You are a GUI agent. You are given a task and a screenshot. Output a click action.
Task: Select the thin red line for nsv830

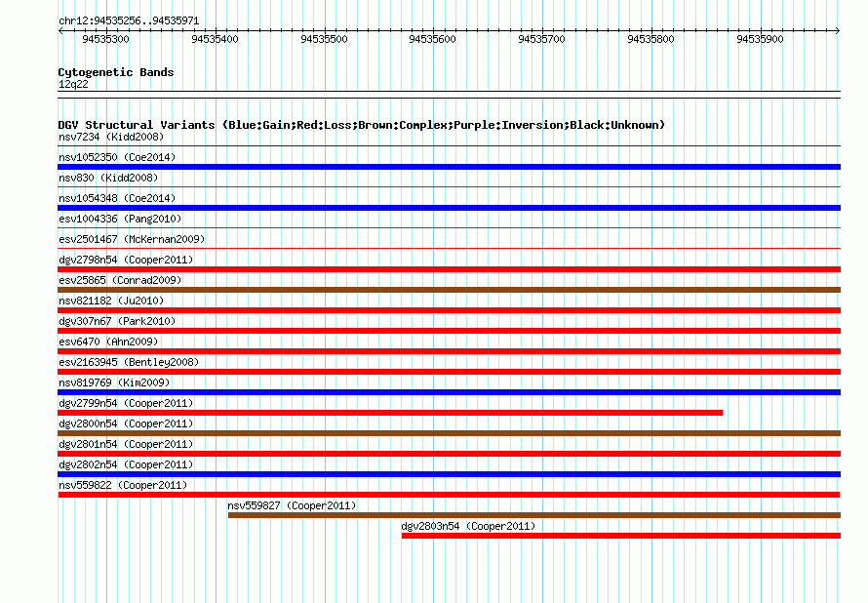[x=449, y=187]
